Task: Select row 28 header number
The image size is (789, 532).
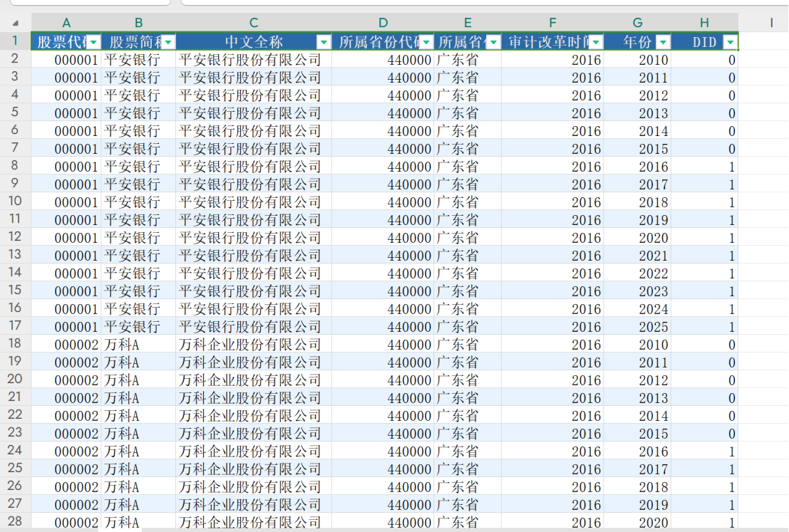Action: [15, 521]
